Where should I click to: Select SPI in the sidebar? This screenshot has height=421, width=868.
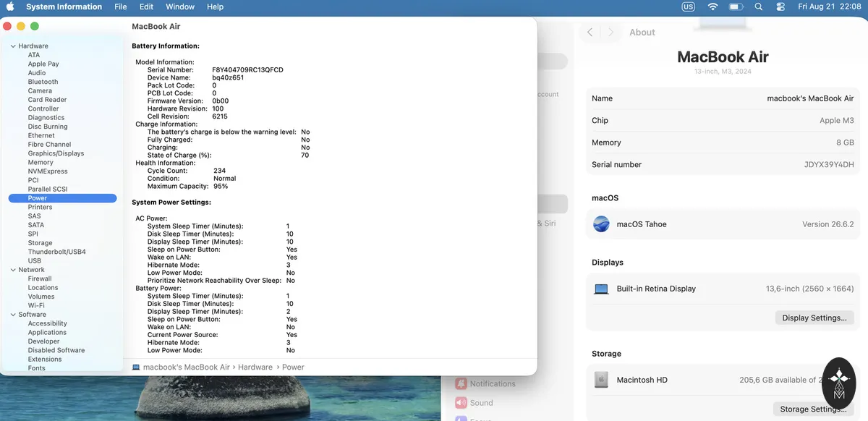33,234
